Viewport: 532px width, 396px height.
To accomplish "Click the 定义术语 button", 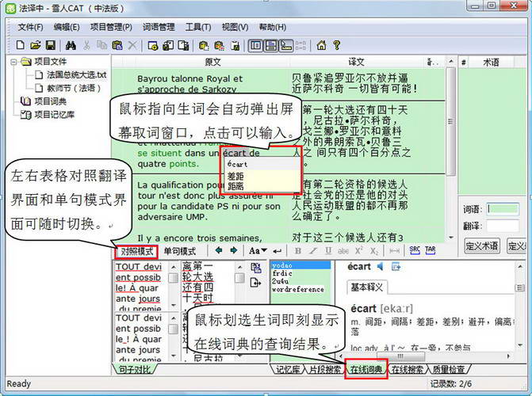I will 480,246.
